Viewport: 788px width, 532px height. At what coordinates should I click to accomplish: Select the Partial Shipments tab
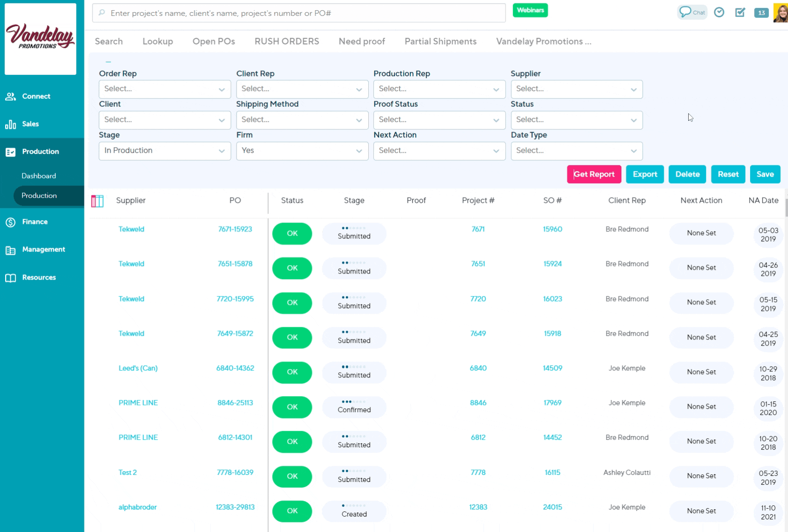440,42
